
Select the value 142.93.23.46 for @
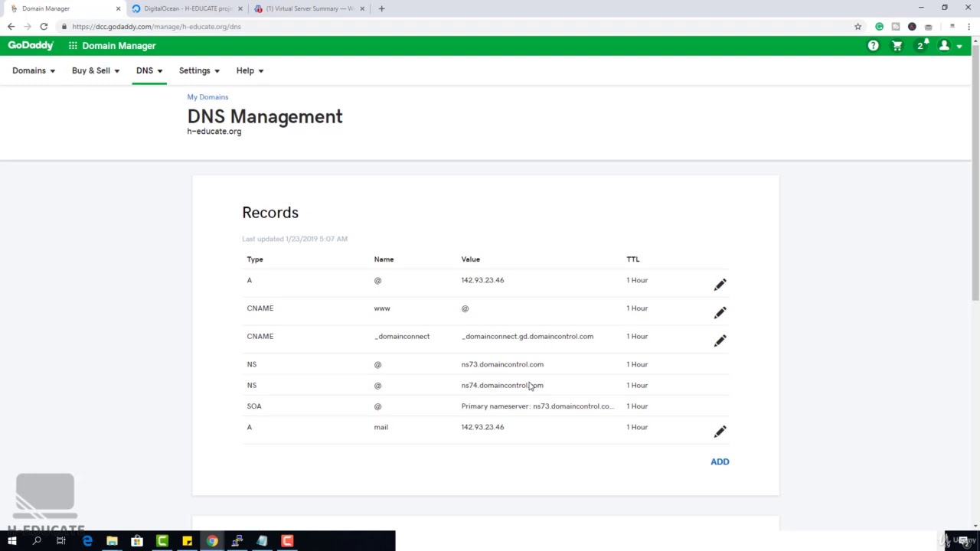coord(482,280)
